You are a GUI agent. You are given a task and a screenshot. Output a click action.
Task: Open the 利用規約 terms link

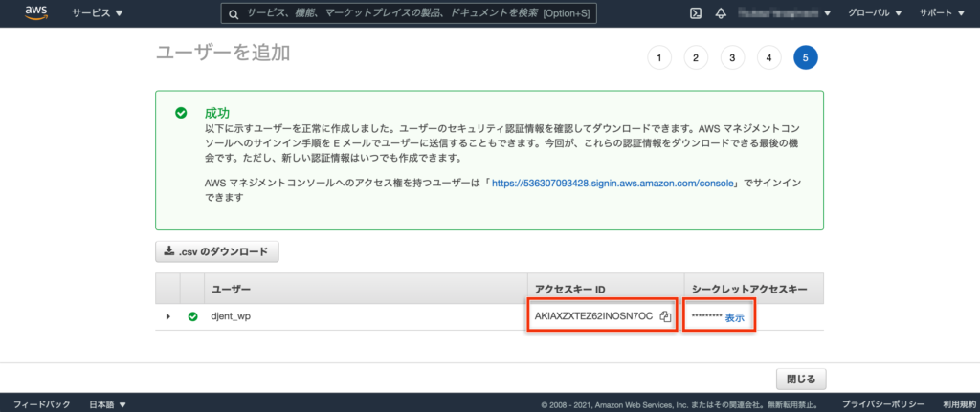click(959, 404)
